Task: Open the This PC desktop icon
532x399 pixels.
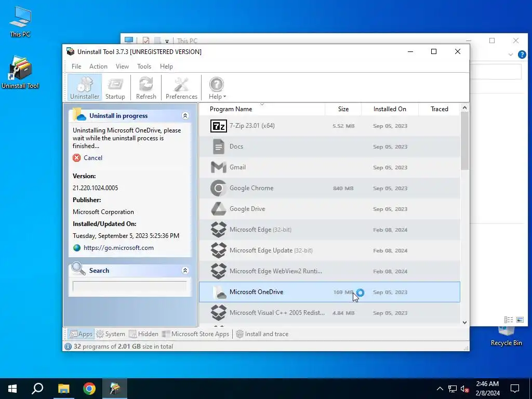Action: click(20, 21)
